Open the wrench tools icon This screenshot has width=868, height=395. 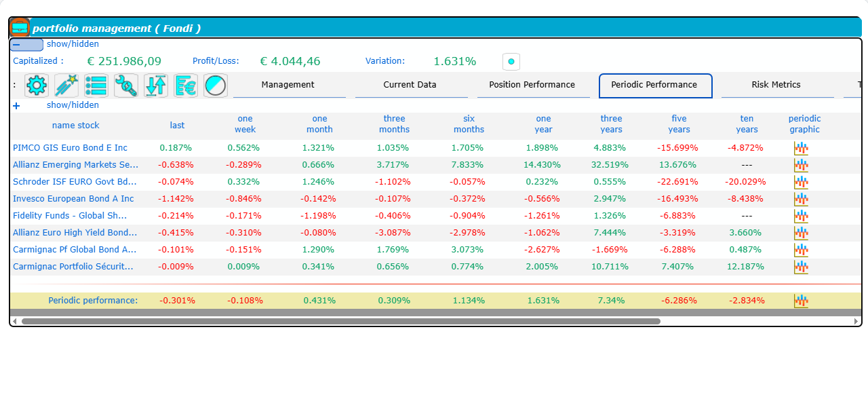[126, 86]
